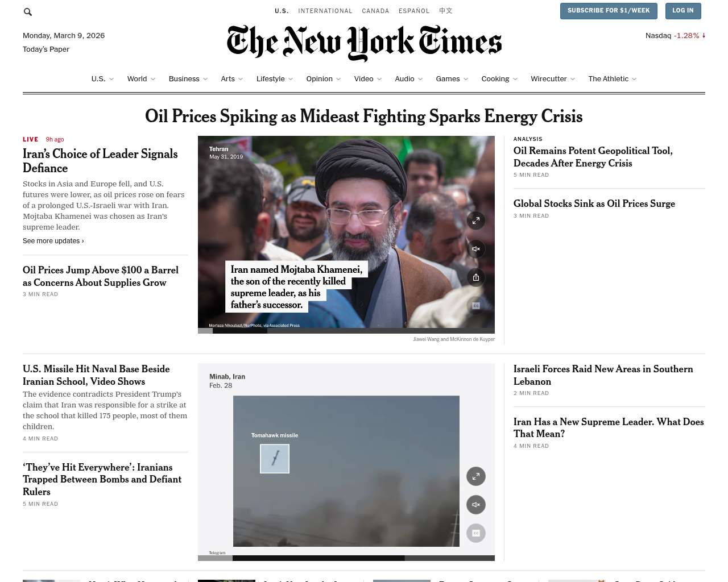Unmute the Khamenei video
This screenshot has height=582, width=728.
click(476, 249)
